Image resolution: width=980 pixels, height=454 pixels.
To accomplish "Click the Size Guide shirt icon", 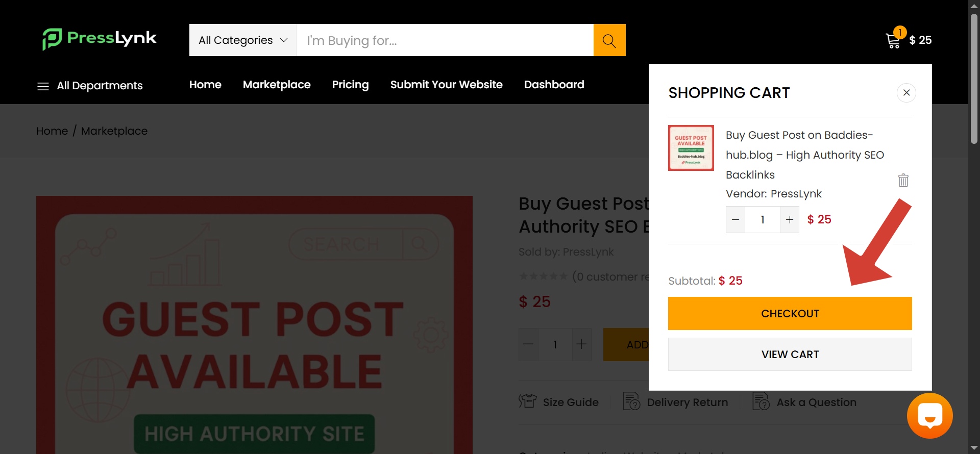I will [x=528, y=401].
